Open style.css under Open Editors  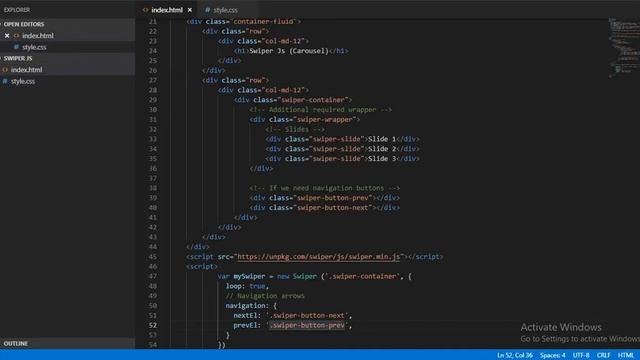tap(34, 47)
